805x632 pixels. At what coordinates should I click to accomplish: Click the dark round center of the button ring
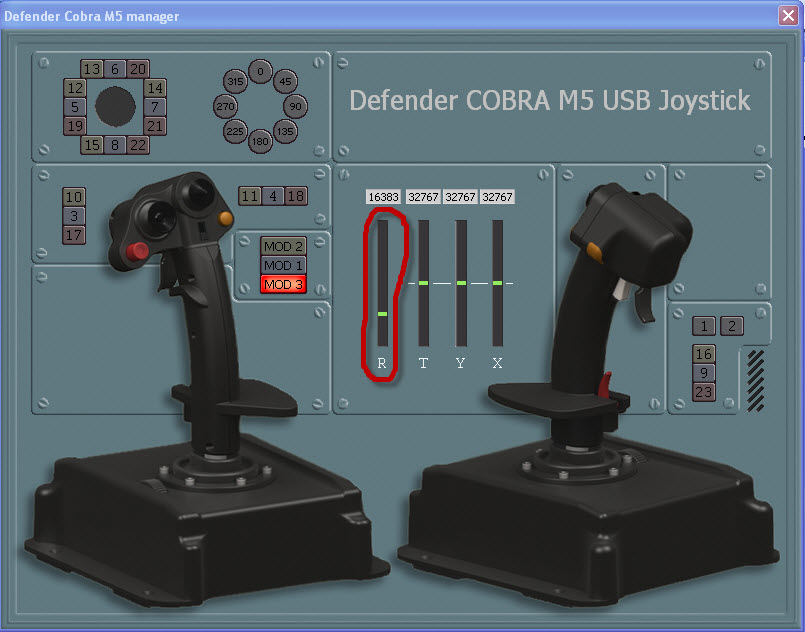coord(115,106)
